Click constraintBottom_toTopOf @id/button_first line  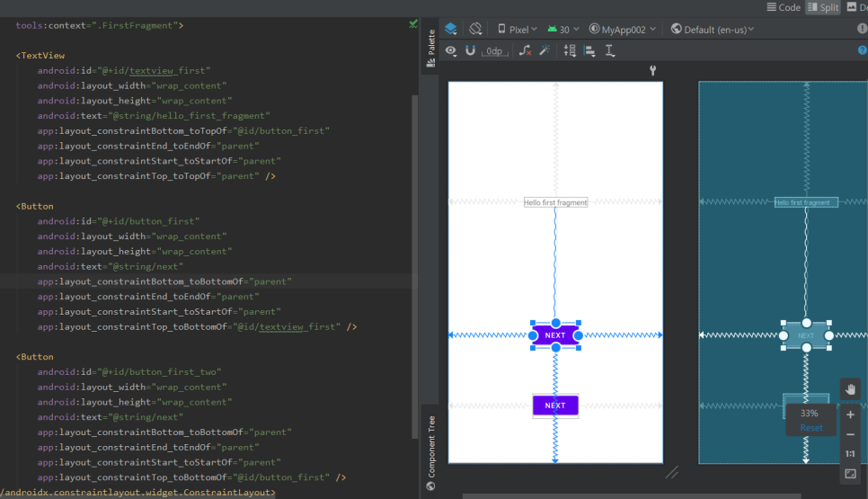(x=183, y=130)
